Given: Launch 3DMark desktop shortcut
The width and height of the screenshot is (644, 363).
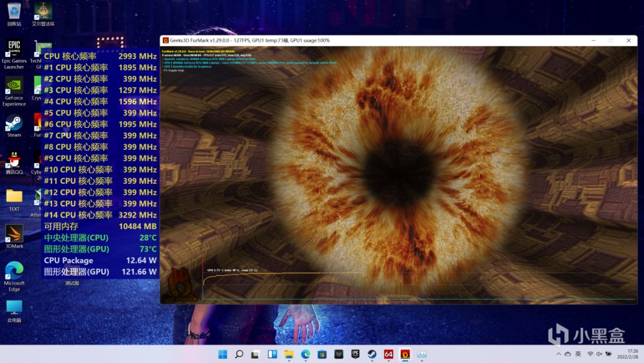Looking at the screenshot, I should pos(14,237).
